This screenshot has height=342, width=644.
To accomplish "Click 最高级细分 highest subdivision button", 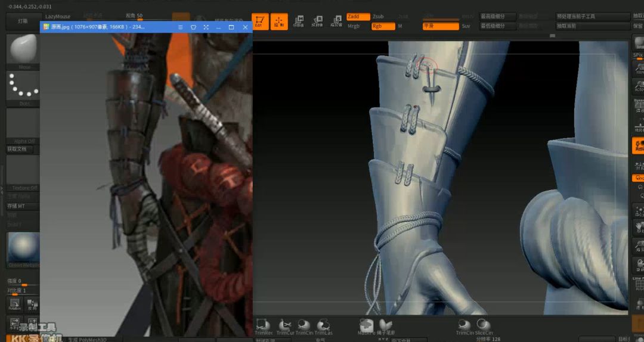I will (x=498, y=17).
